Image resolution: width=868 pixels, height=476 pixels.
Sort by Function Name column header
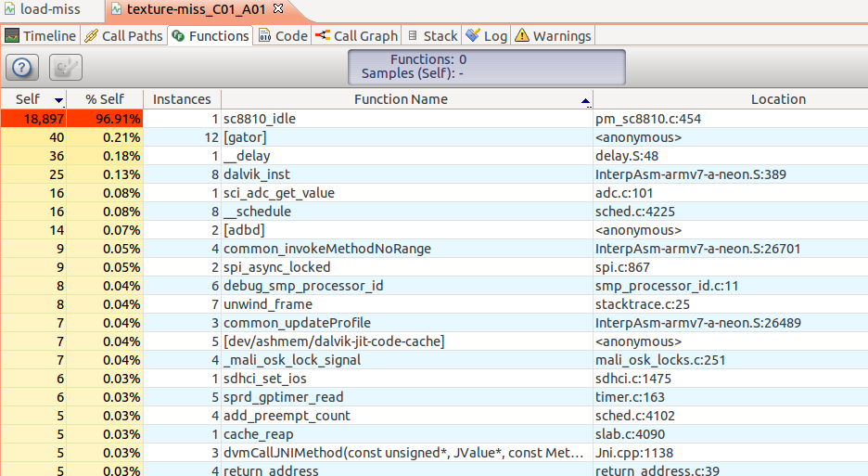coord(401,99)
